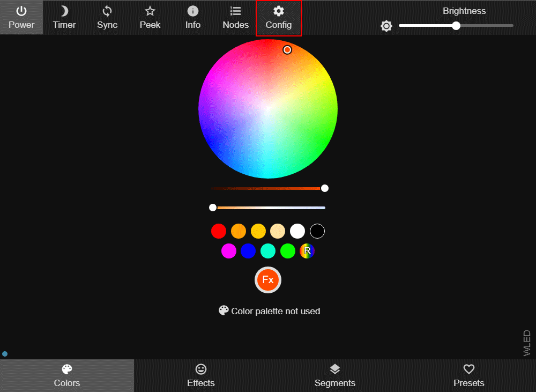Click the Color palette not used label
The image size is (536, 392).
pos(270,311)
